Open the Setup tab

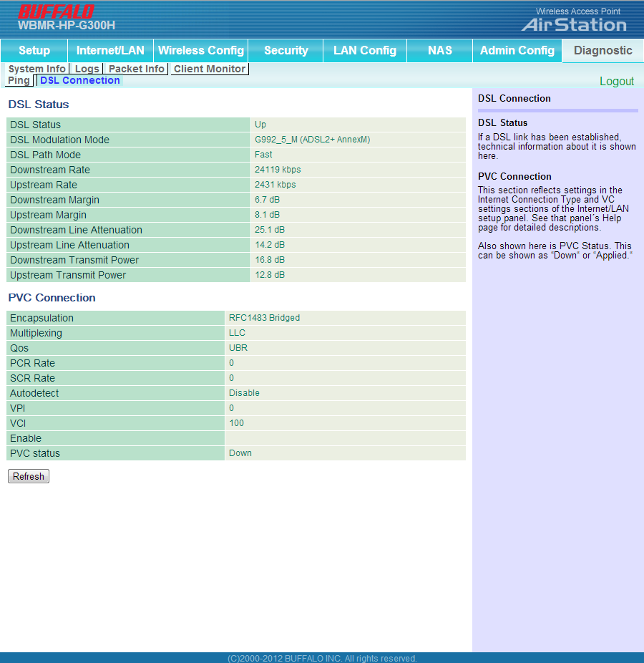(x=34, y=51)
